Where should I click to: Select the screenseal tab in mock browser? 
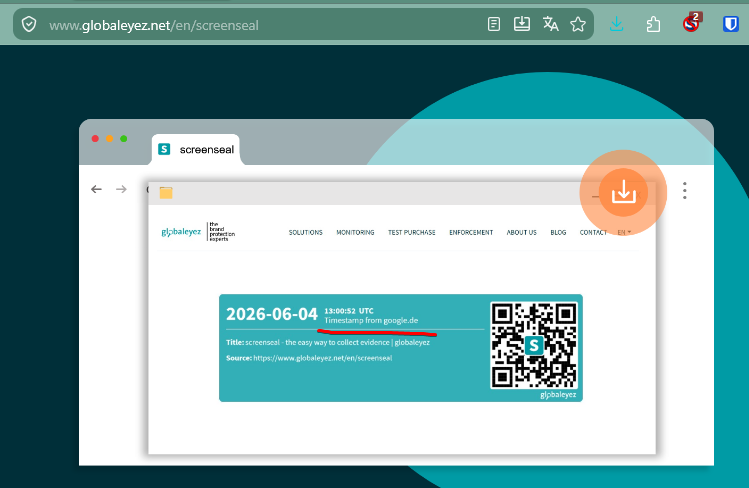click(x=196, y=149)
